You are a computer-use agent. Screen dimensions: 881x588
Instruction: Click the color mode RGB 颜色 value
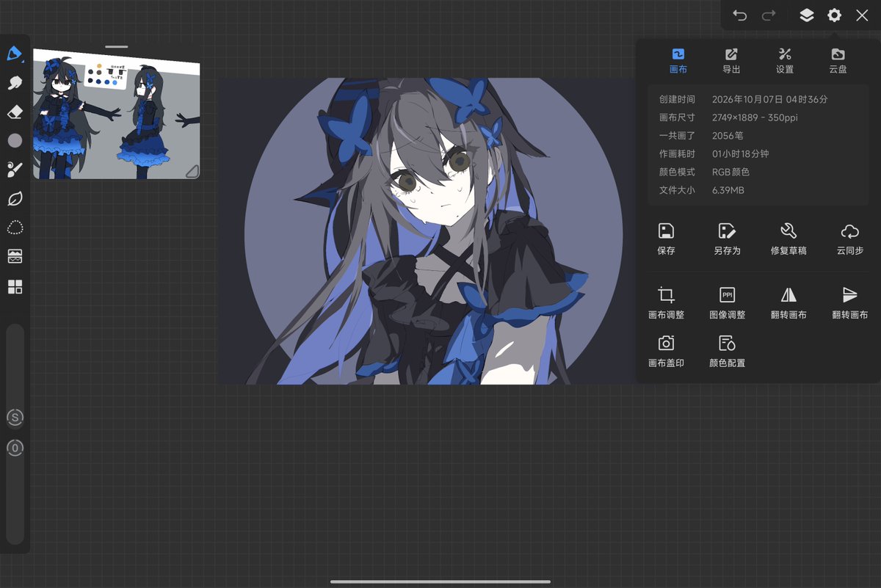(730, 172)
